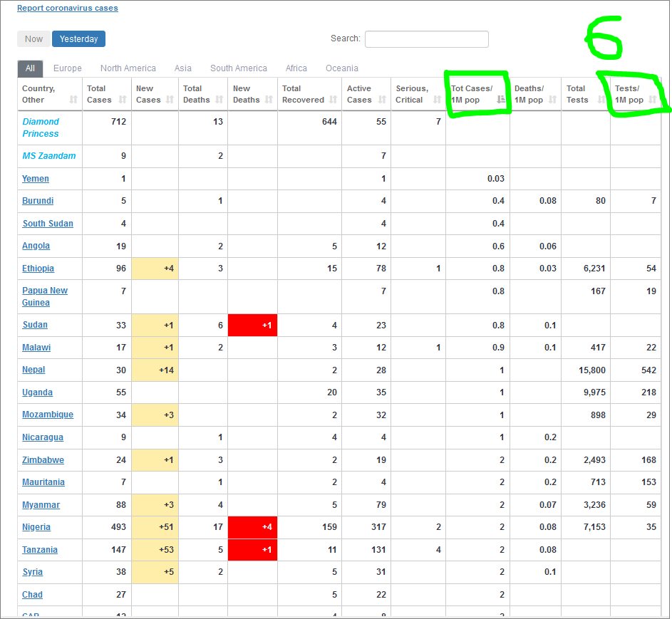
Task: Sort by Total Tests column icon
Action: pos(602,100)
